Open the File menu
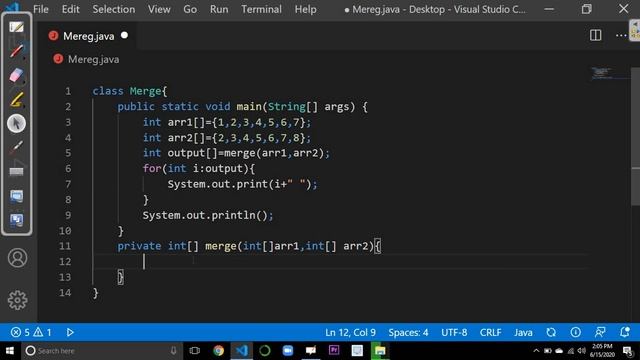The height and width of the screenshot is (360, 640). (x=41, y=9)
